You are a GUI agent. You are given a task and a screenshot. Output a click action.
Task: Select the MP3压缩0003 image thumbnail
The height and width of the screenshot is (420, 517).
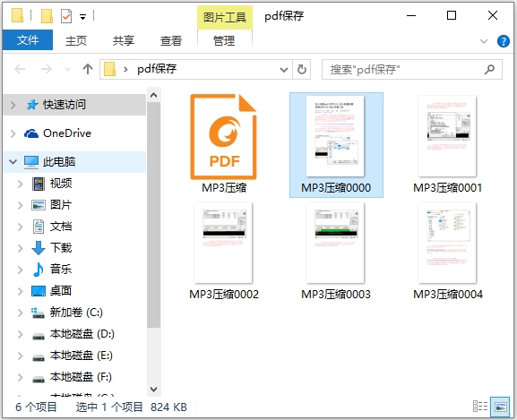point(335,243)
